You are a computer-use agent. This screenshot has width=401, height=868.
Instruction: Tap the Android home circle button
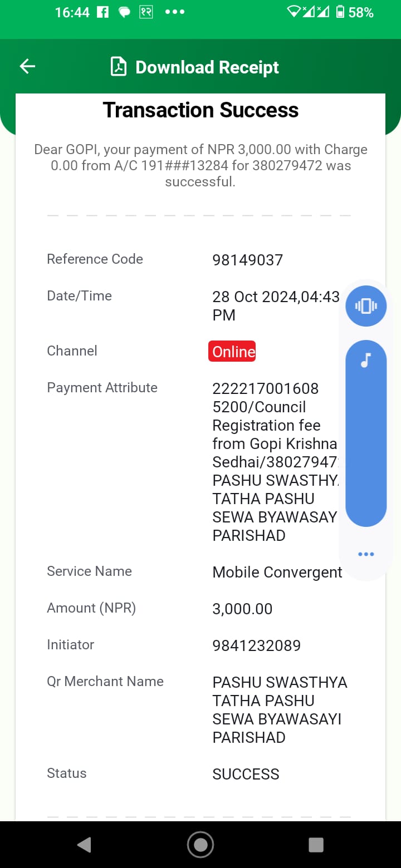[200, 845]
